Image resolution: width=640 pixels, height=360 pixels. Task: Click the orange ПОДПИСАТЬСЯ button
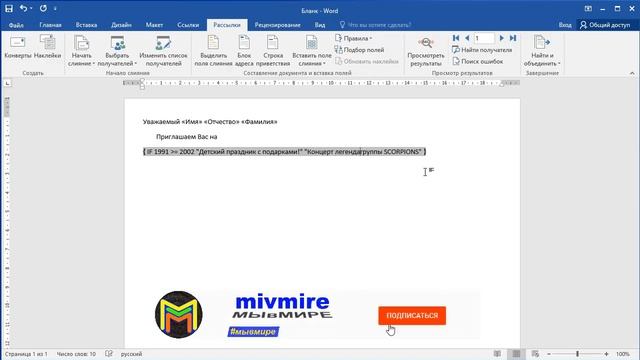click(x=412, y=316)
